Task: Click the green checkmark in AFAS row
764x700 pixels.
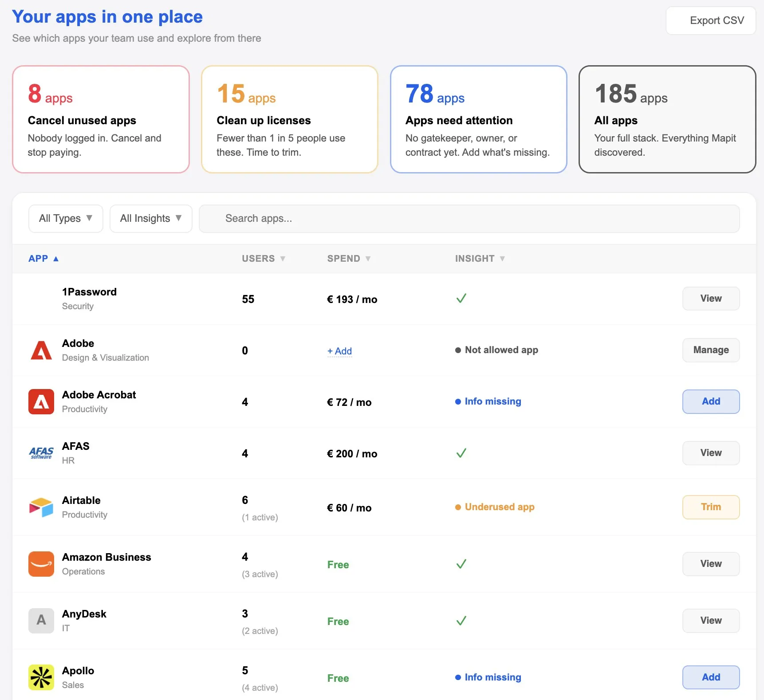Action: [461, 453]
